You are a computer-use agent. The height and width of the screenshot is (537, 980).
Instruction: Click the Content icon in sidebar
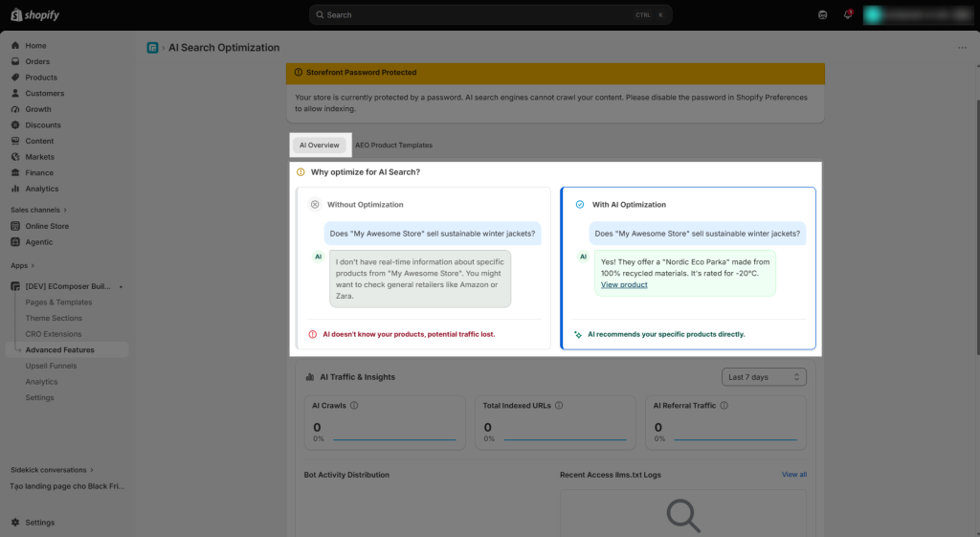pos(15,141)
